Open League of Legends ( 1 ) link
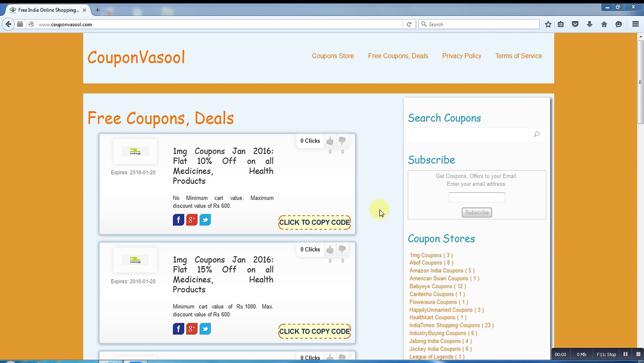This screenshot has width=644, height=363. pos(437,357)
